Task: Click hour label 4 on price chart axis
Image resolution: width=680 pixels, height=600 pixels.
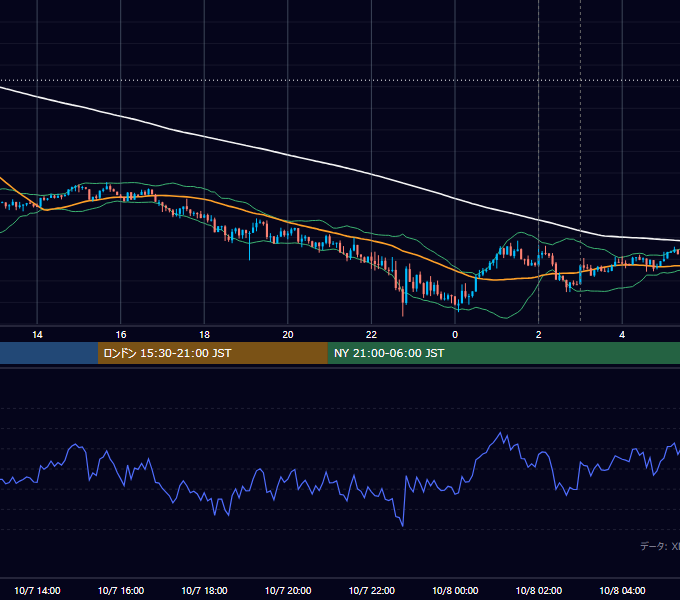Action: point(622,335)
